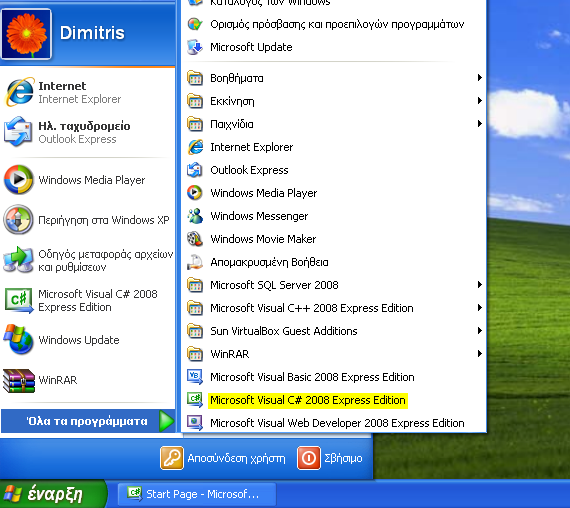Click the Windows XP tour compass icon
570x508 pixels.
tap(19, 220)
